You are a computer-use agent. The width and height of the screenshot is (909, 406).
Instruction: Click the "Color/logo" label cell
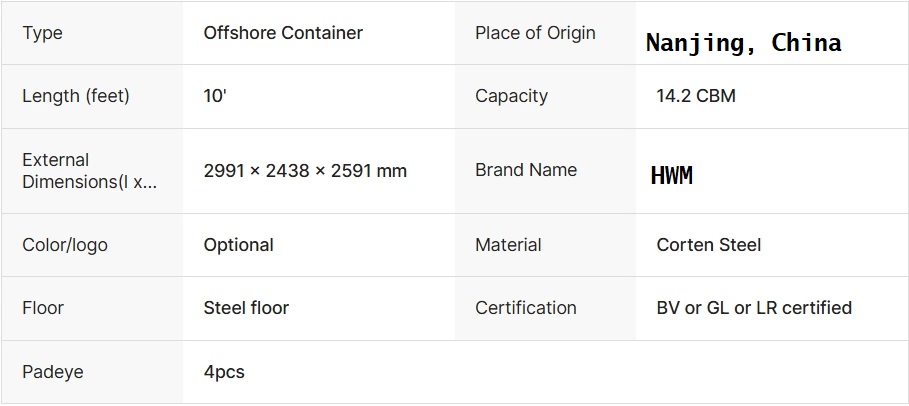[x=65, y=245]
